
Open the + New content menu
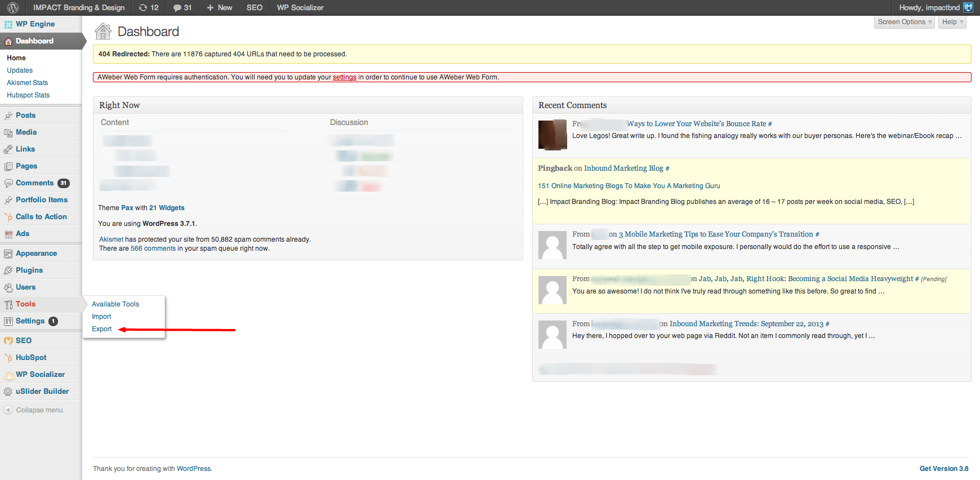tap(220, 7)
